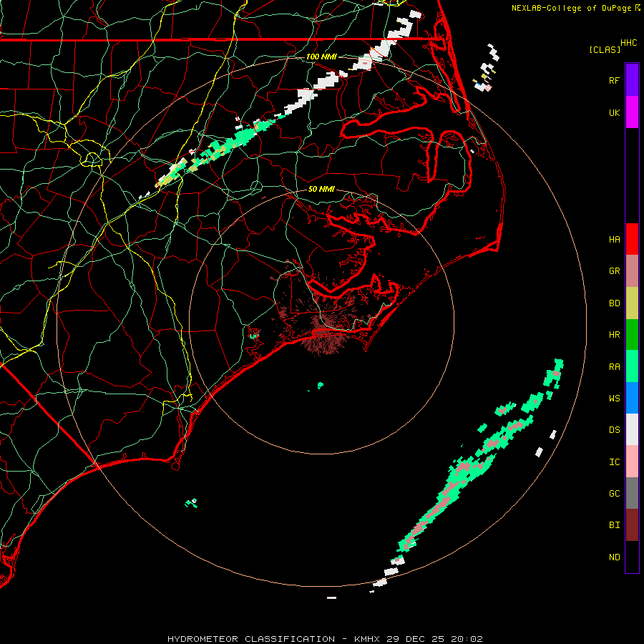Click the '100 NMI' range ring label
Image resolution: width=644 pixels, height=644 pixels.
[321, 57]
